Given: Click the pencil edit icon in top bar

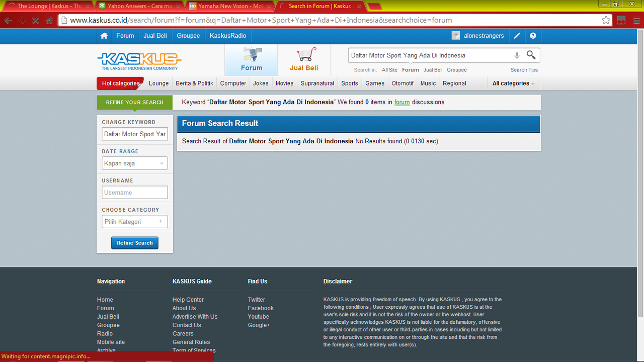Looking at the screenshot, I should [517, 36].
